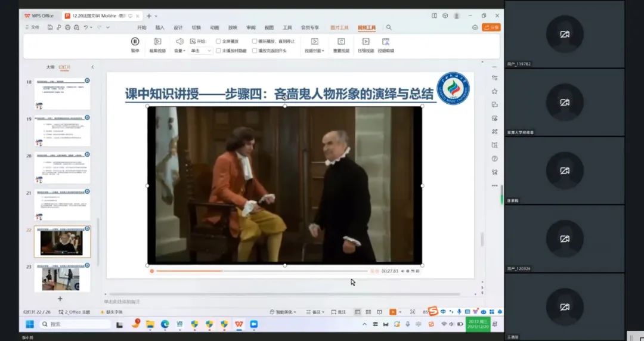Screen dimensions: 644x341
Task: Open the help question-mark icon in sidebar
Action: coord(494,159)
